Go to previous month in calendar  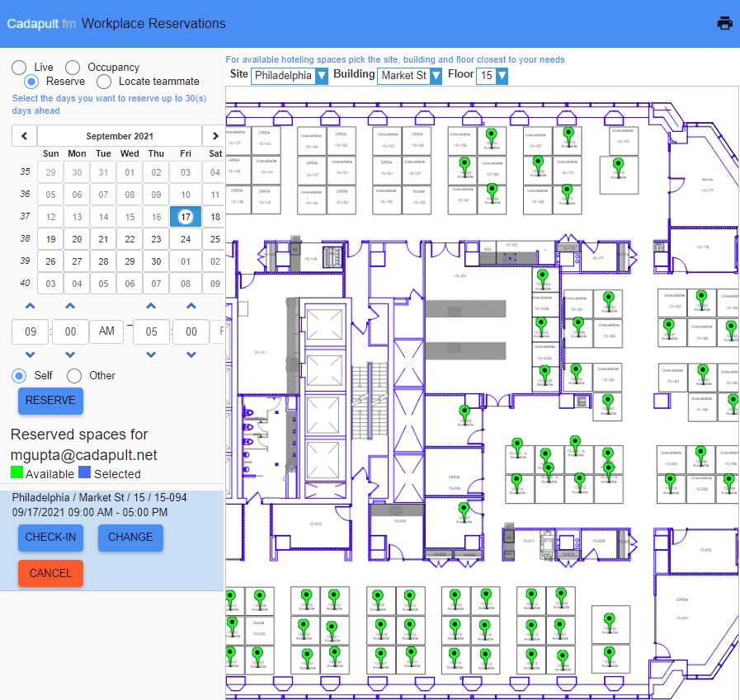(x=24, y=136)
